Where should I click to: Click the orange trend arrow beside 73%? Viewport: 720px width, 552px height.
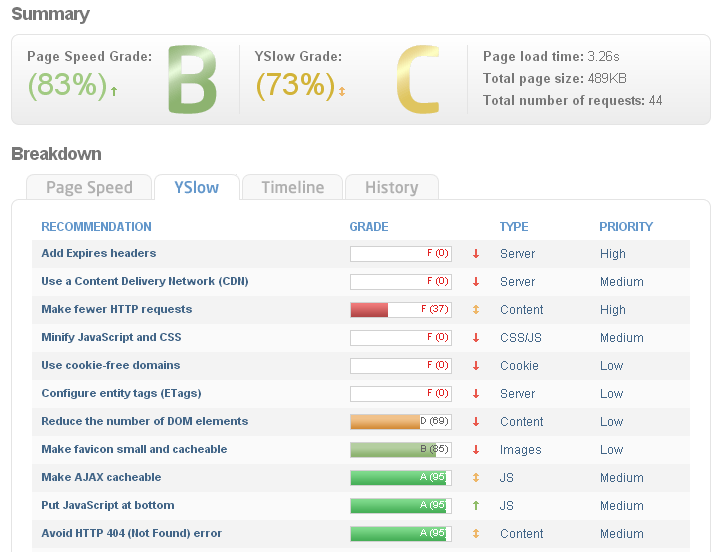pos(342,91)
